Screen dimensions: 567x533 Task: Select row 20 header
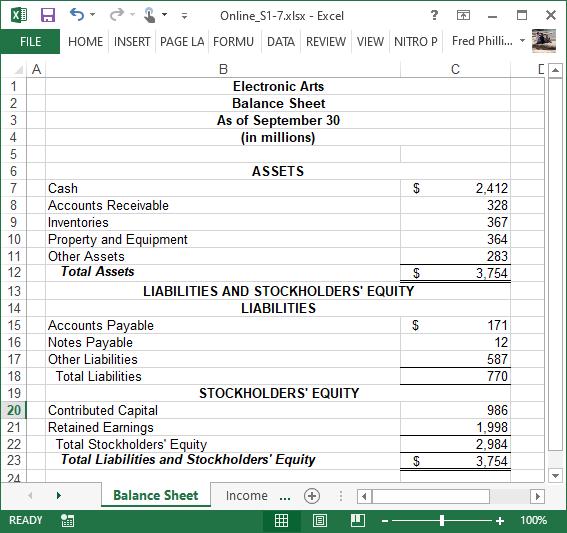pyautogui.click(x=14, y=410)
